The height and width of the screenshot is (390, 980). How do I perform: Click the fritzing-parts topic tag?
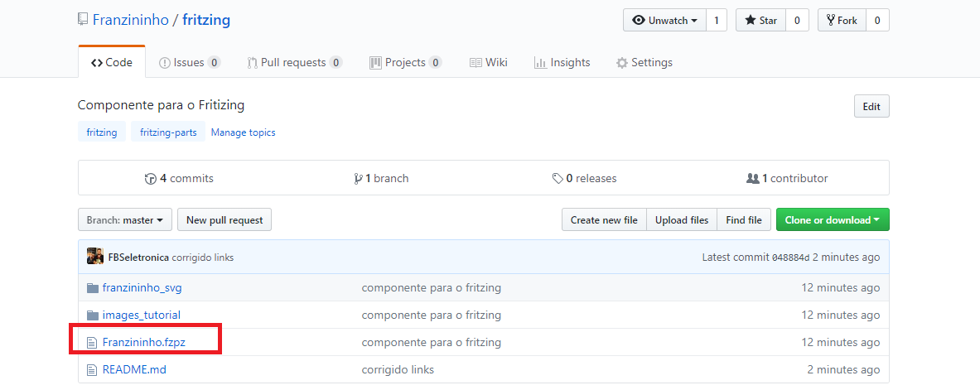pyautogui.click(x=168, y=132)
